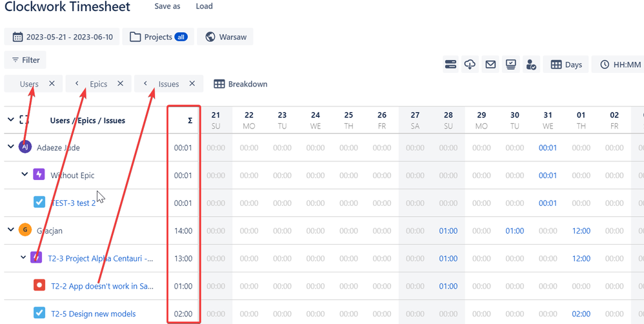Click the fullscreen expand icon in header
This screenshot has height=324, width=644.
click(25, 120)
